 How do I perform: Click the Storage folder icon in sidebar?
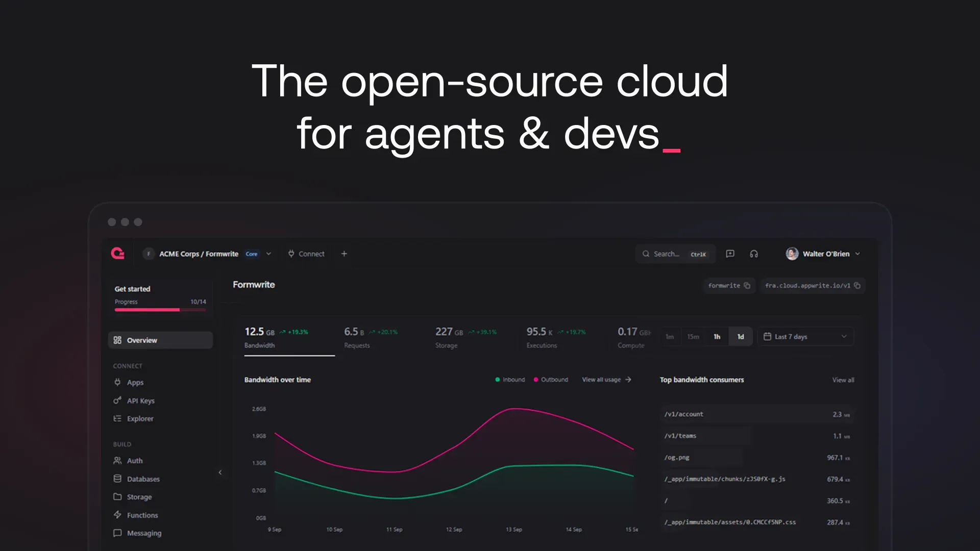click(117, 496)
